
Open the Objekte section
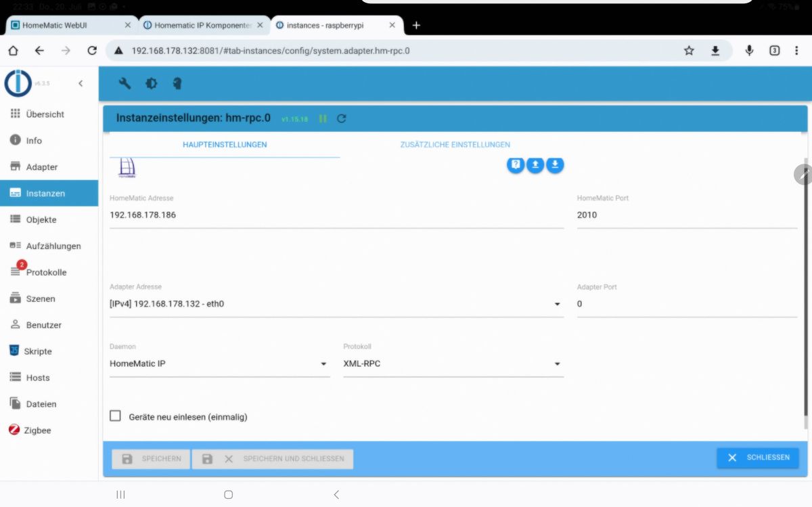click(49, 220)
